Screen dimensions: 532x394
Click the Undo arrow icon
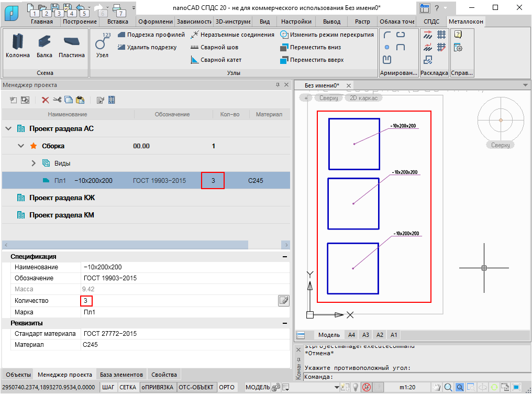pos(81,8)
